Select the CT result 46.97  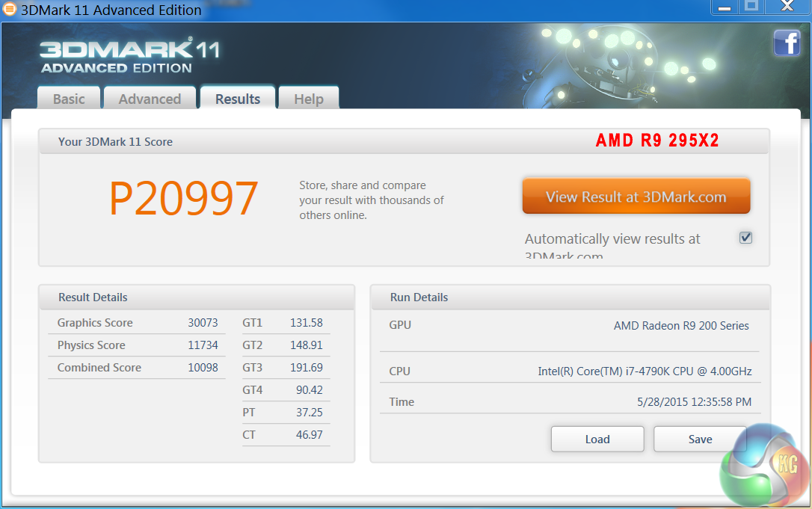click(x=310, y=434)
